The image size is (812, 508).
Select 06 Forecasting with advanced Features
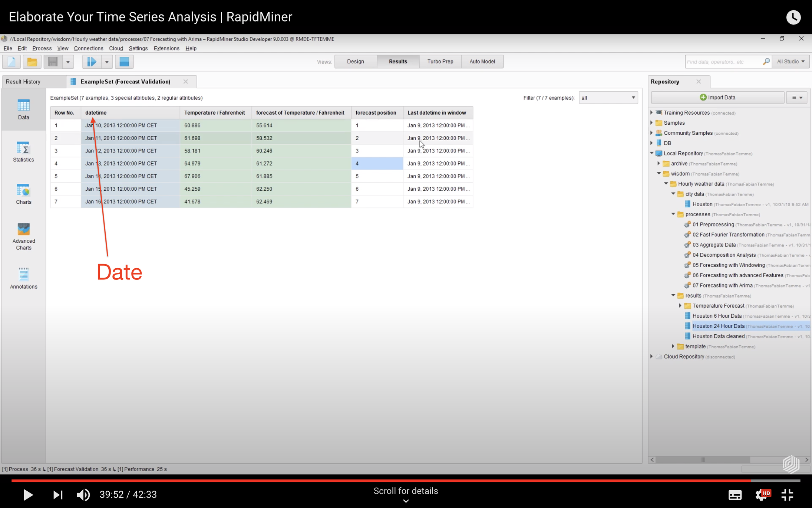point(737,275)
